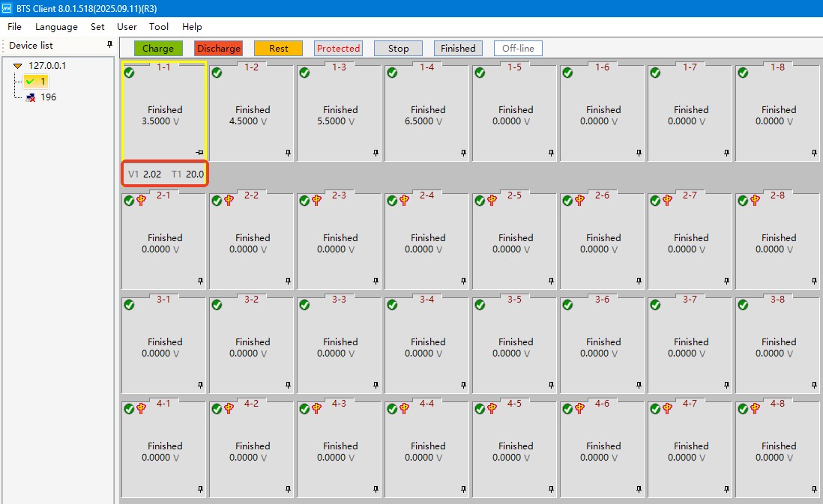Click green check icon on channel 3-5

click(480, 305)
